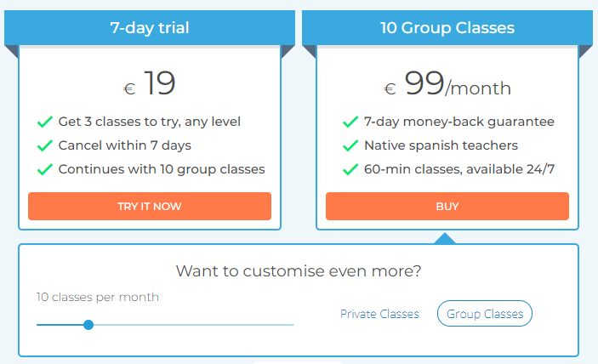
Task: Click checkmark beside 'Native spanish teachers'
Action: 350,145
